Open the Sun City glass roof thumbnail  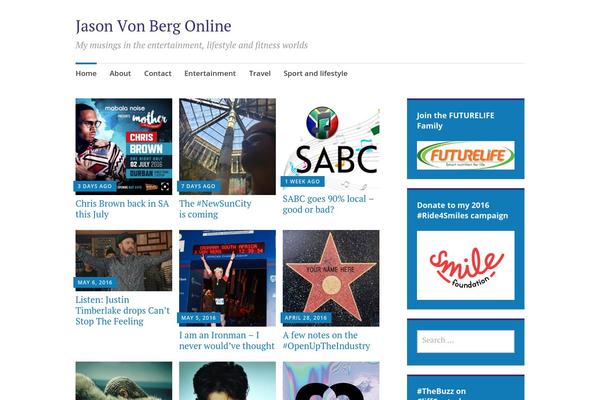227,147
